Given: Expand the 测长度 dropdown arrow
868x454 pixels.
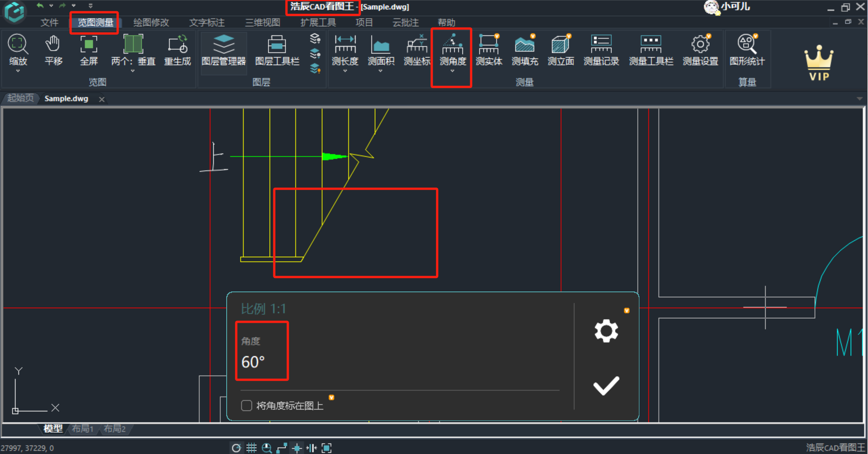Looking at the screenshot, I should pos(345,71).
